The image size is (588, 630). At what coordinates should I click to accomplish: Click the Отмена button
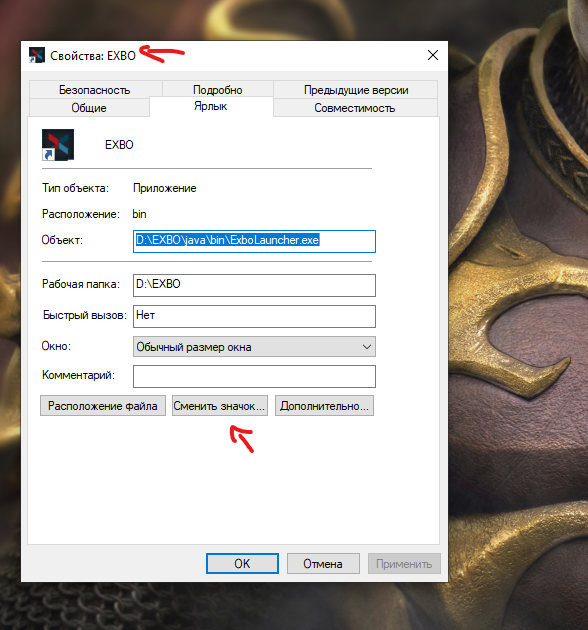click(x=323, y=564)
